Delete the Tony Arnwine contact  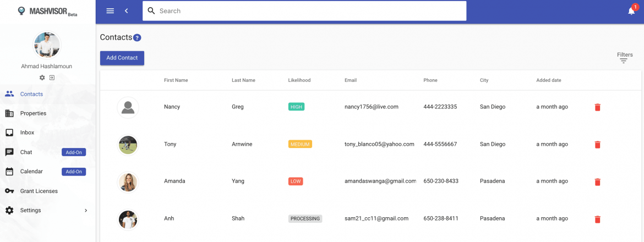[597, 145]
